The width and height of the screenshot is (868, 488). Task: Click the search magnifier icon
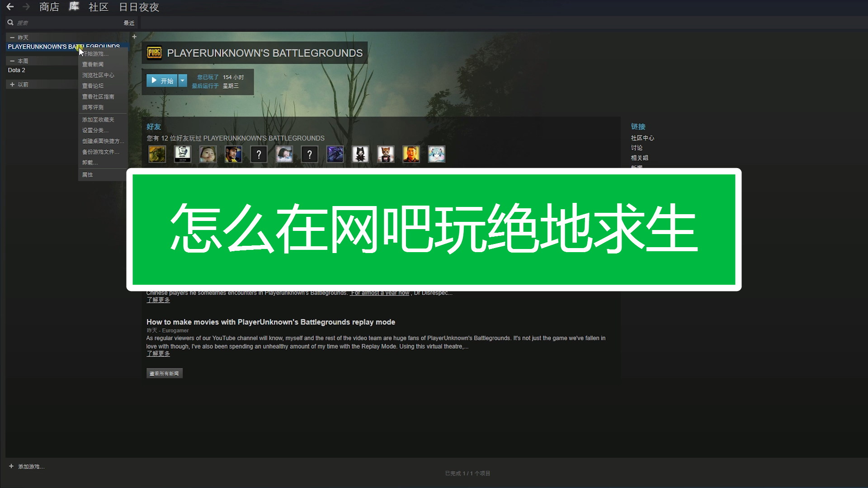click(x=10, y=23)
